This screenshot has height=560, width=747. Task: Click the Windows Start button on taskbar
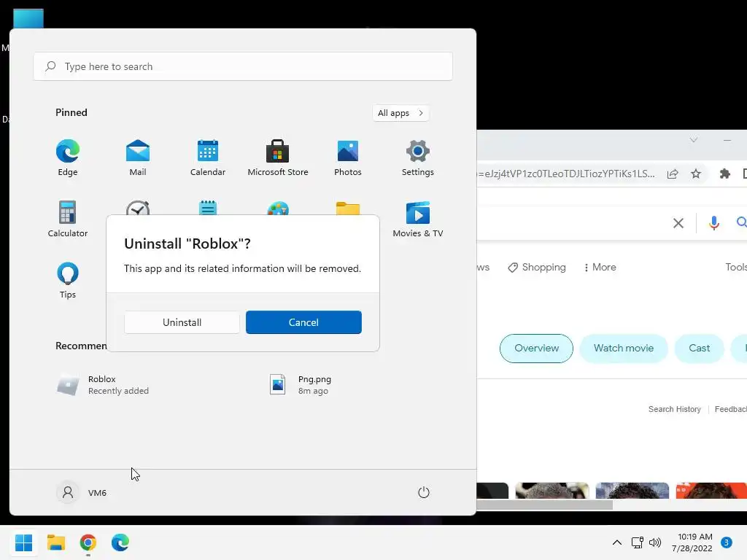(24, 542)
